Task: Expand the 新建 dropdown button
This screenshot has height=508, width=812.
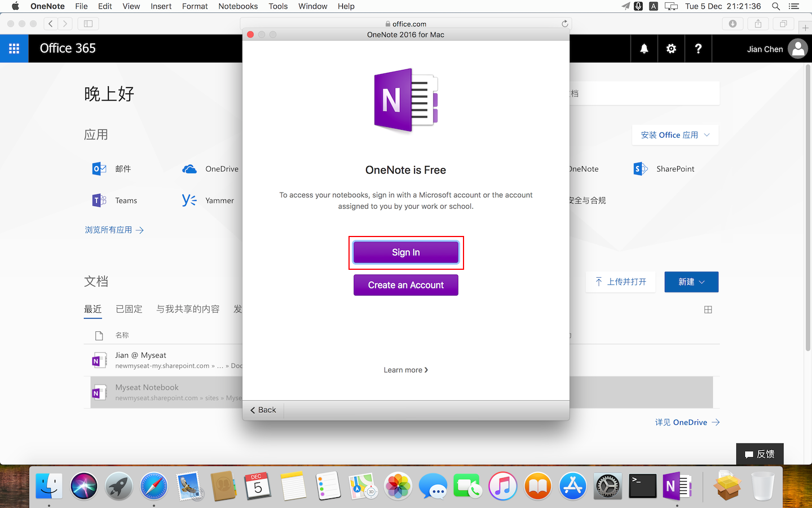Action: pyautogui.click(x=691, y=282)
